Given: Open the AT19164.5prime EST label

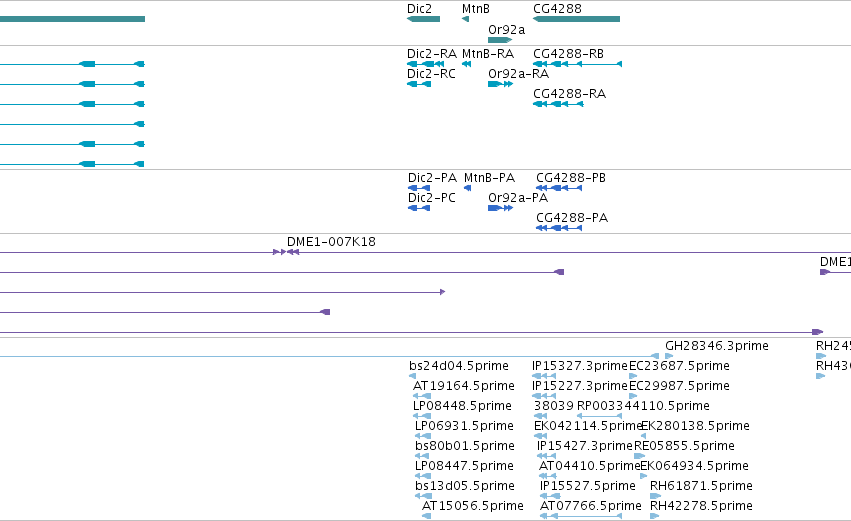Looking at the screenshot, I should [464, 386].
